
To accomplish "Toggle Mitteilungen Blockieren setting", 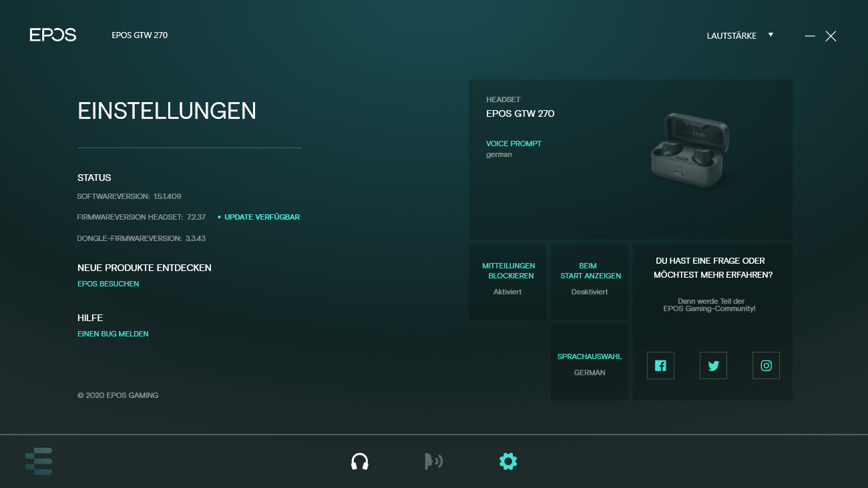I will coord(508,281).
